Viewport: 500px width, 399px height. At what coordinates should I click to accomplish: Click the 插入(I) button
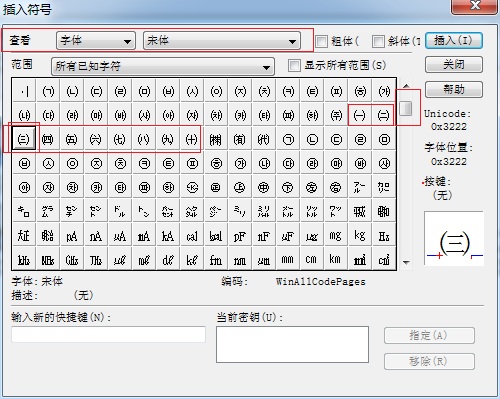[454, 41]
